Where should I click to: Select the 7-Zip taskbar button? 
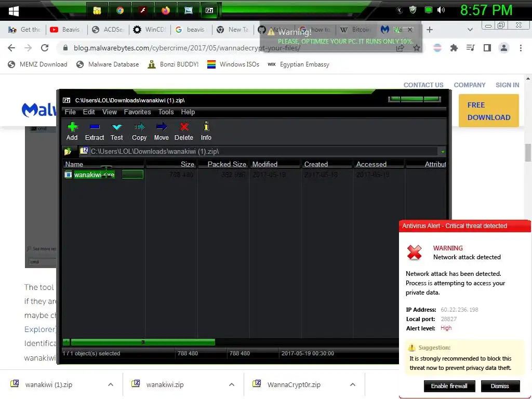[x=210, y=10]
